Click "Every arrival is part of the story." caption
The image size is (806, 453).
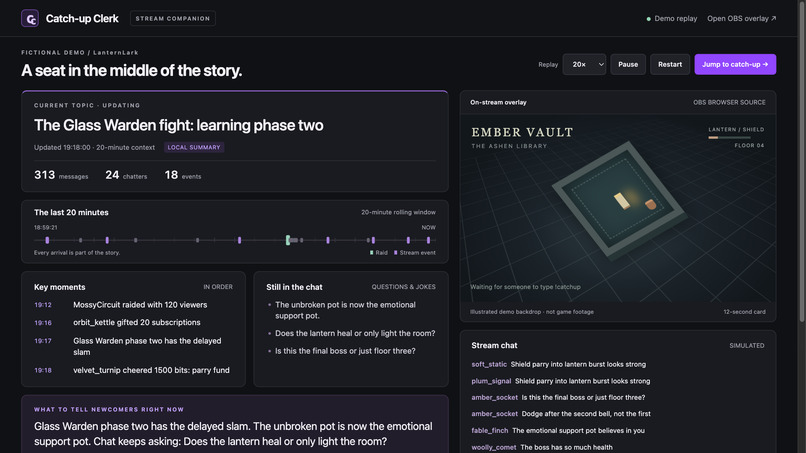click(x=77, y=252)
